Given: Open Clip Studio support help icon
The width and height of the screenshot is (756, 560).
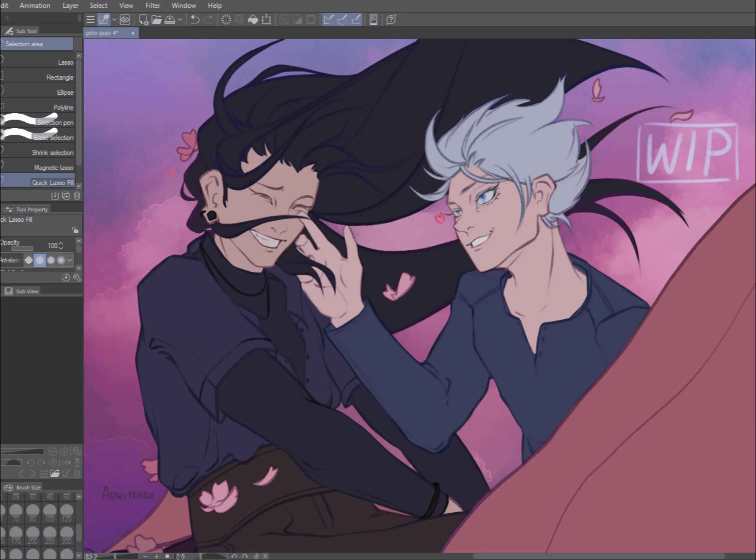Looking at the screenshot, I should click(x=391, y=20).
